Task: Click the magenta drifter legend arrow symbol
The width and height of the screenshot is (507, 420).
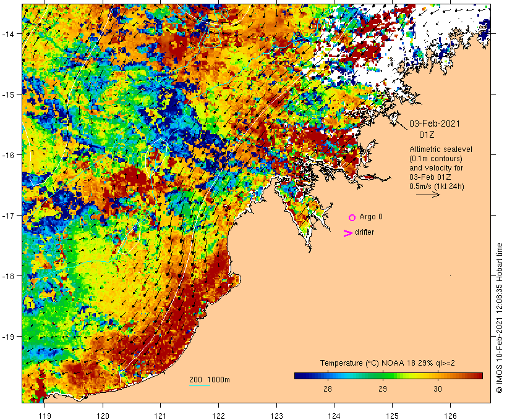Action: pos(348,233)
